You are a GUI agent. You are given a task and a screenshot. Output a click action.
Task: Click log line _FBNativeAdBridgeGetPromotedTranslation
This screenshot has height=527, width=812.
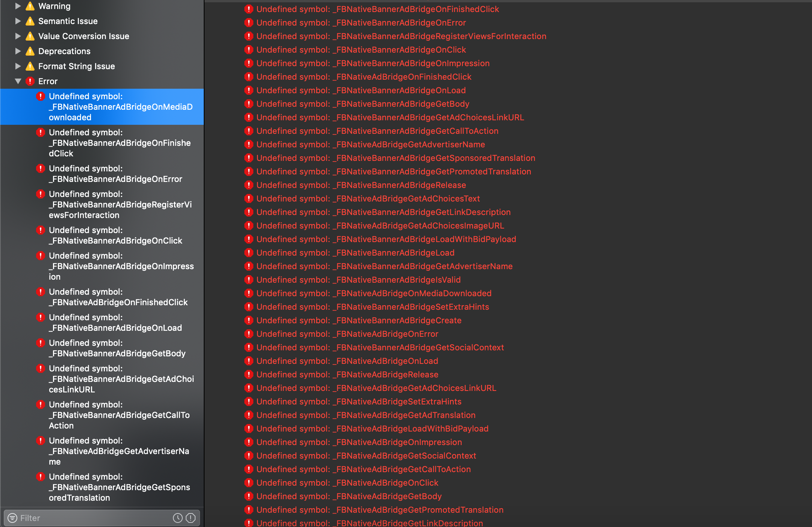pos(380,510)
